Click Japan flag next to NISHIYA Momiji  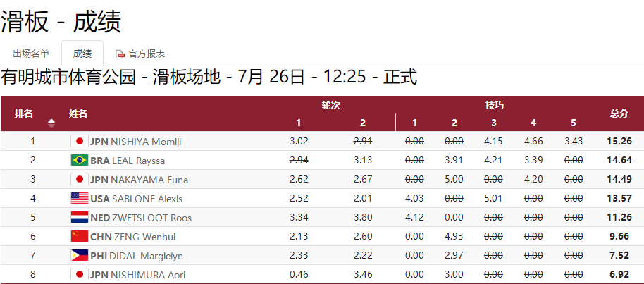pyautogui.click(x=80, y=142)
